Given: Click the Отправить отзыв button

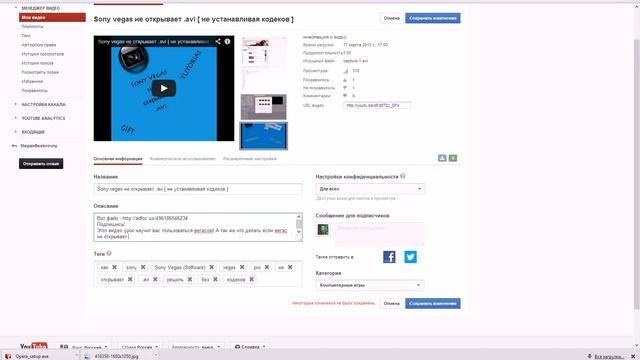Looking at the screenshot, I should tap(41, 164).
